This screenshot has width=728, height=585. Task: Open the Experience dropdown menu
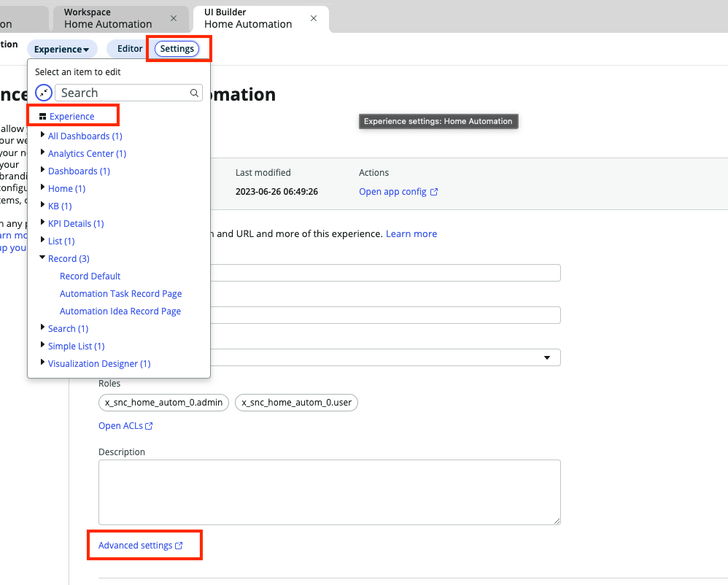[62, 48]
